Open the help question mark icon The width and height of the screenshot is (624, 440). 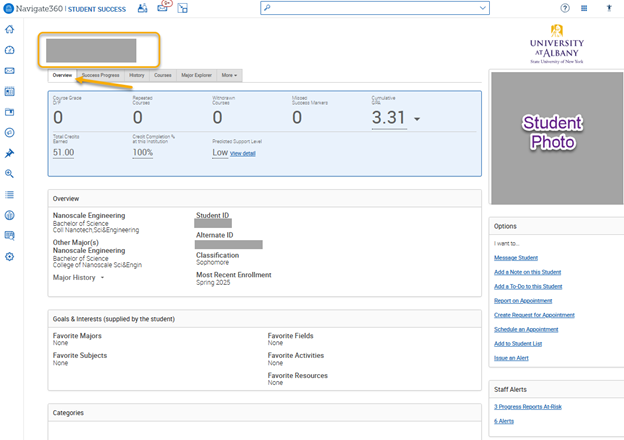click(565, 8)
